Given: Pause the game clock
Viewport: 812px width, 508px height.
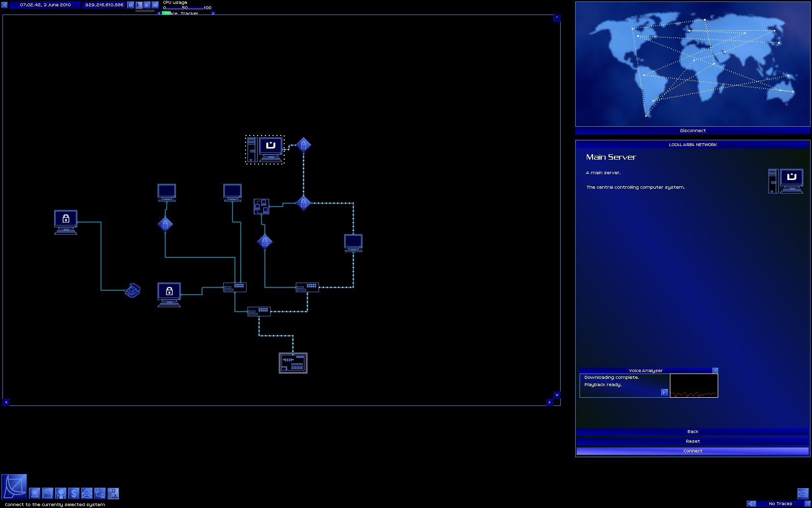Looking at the screenshot, I should click(x=130, y=5).
